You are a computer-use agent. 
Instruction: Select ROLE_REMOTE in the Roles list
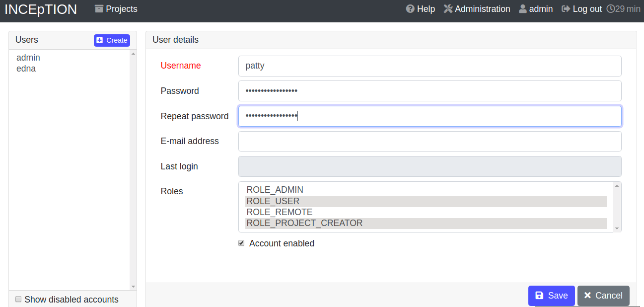279,212
